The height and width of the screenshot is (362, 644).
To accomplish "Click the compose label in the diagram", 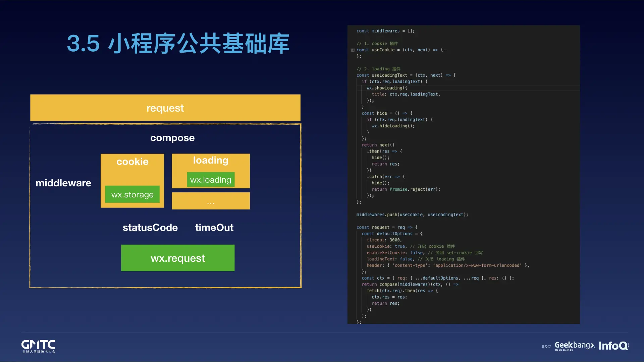I will pyautogui.click(x=172, y=138).
